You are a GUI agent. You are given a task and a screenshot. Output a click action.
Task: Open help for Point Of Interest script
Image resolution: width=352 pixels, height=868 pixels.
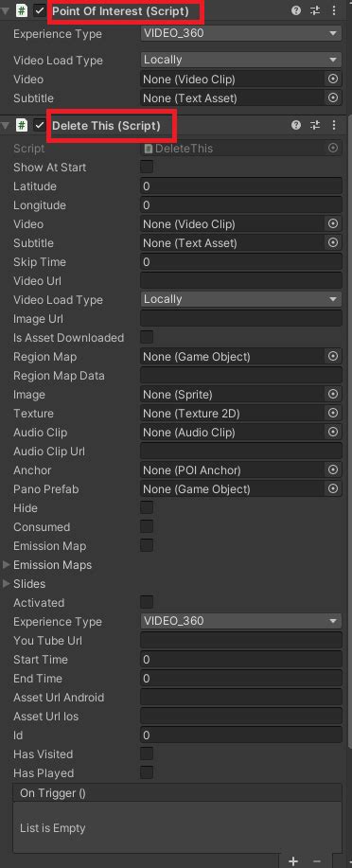(296, 10)
